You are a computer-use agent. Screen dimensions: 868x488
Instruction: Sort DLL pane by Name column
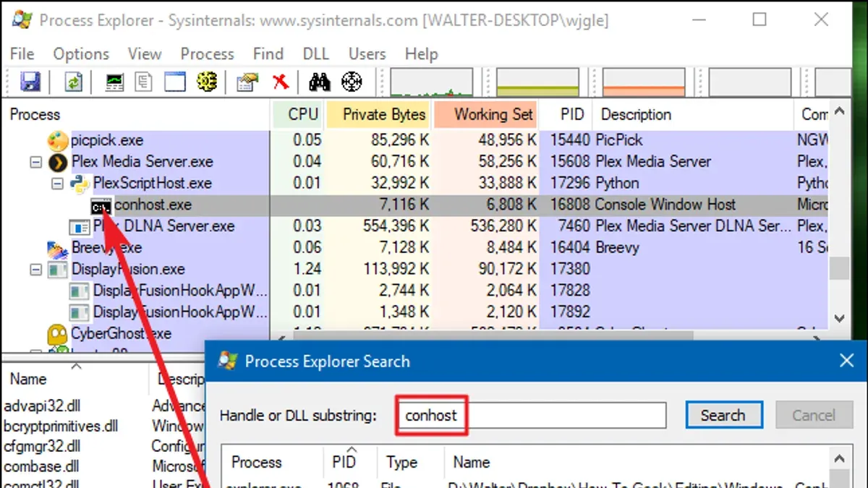pyautogui.click(x=75, y=379)
